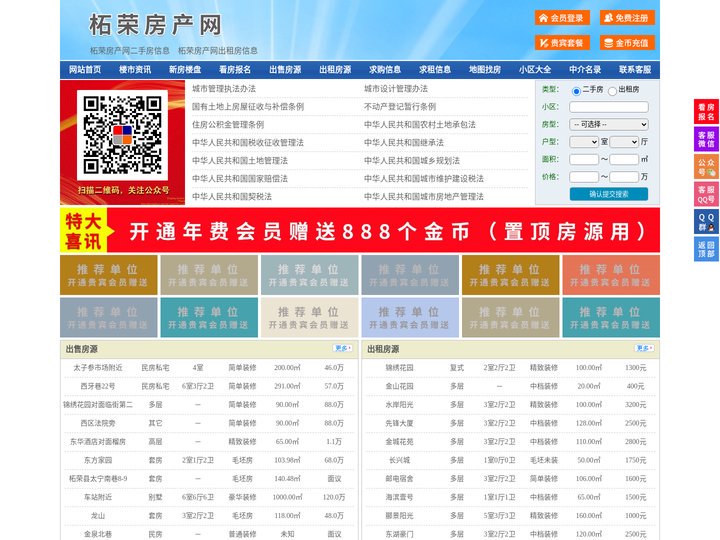The height and width of the screenshot is (540, 720).
Task: Open the 户型 室 dropdown
Action: [584, 142]
